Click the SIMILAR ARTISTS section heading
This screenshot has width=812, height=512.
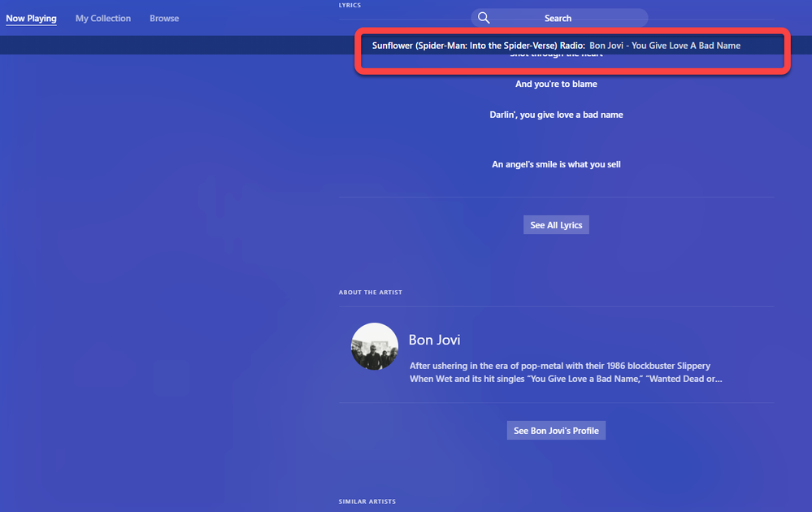(x=367, y=501)
